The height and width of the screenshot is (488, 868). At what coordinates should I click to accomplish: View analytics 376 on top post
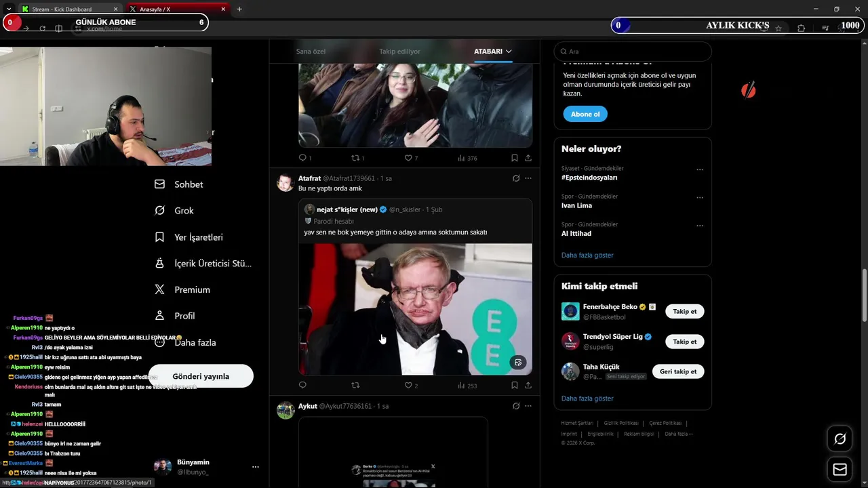(x=467, y=158)
